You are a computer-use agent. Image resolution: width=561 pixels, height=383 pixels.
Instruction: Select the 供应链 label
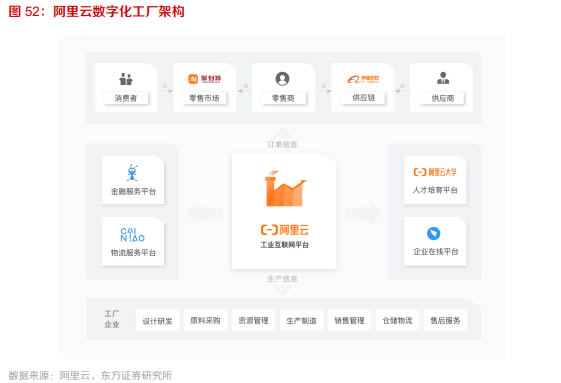click(364, 98)
